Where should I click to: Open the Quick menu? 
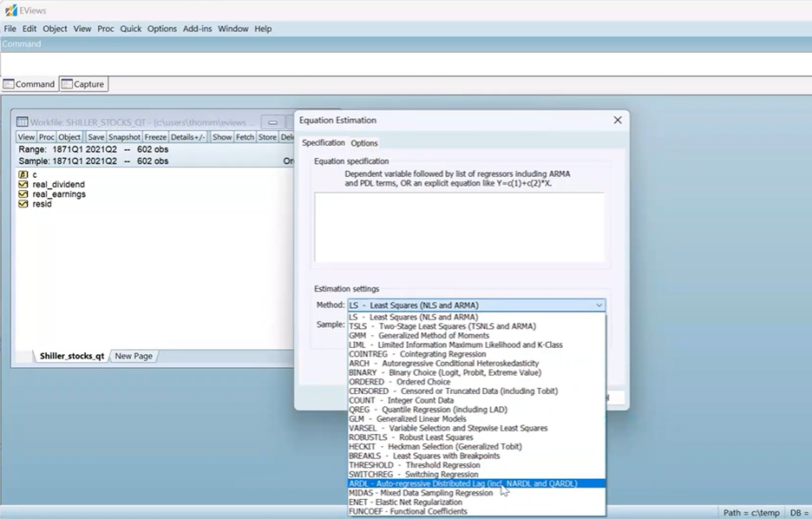click(x=131, y=29)
